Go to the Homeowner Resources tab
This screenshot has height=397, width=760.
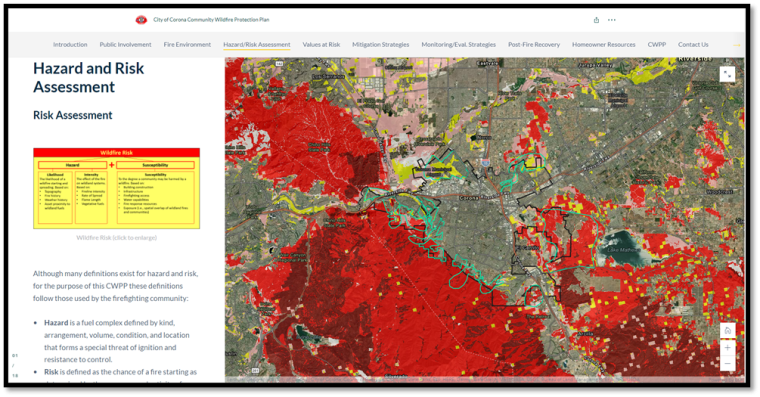603,45
